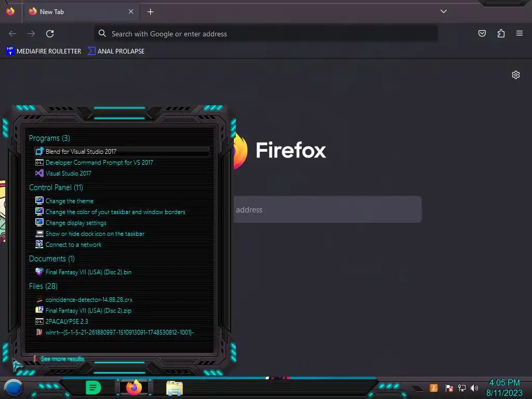Open Action Center flag tray icon
The image size is (532, 399).
(x=449, y=388)
